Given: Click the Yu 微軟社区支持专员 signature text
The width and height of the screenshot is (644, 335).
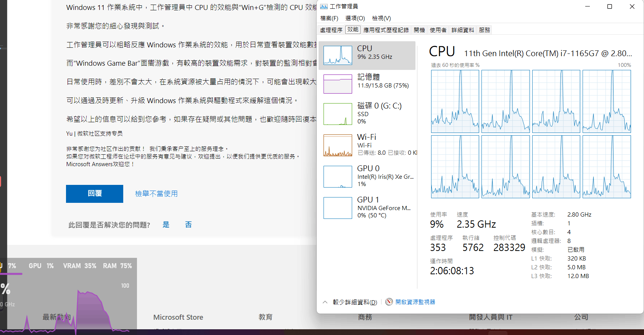Looking at the screenshot, I should (94, 134).
